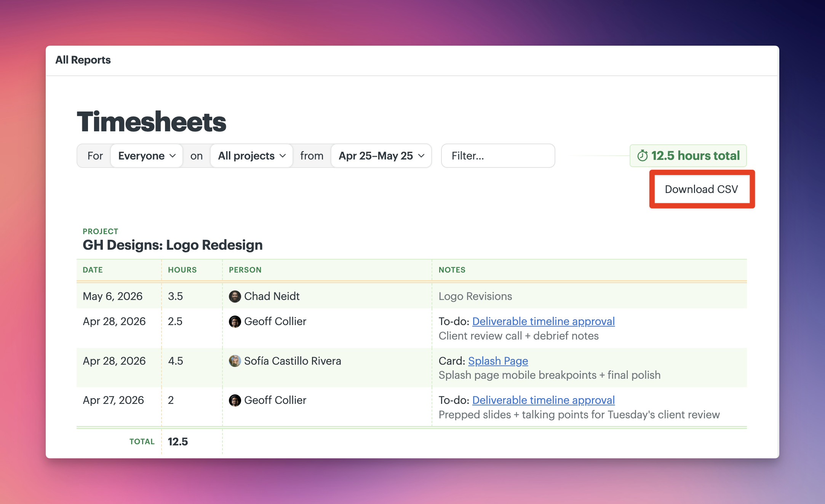Screen dimensions: 825x504
Task: Click the Logo Revisions note
Action: point(475,296)
